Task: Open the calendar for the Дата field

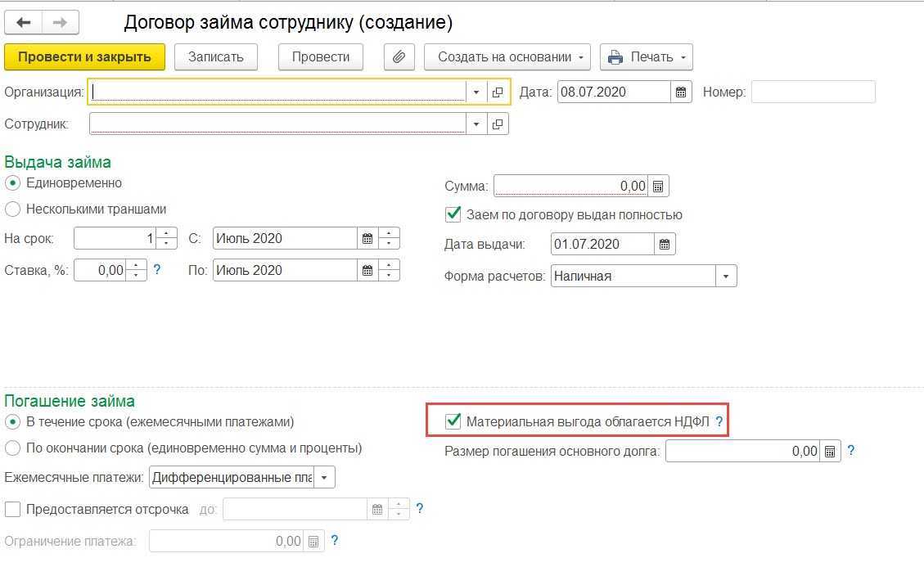Action: (x=681, y=92)
